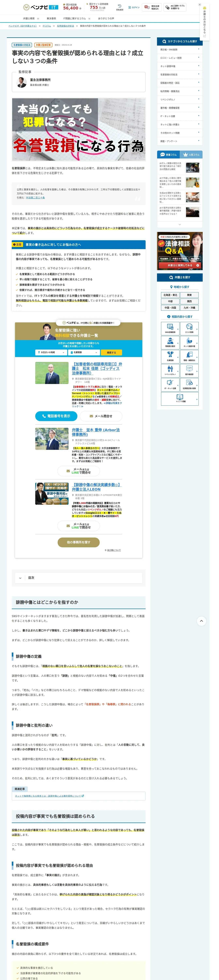This screenshot has height=980, width=219.
Task: Switch to the 人気コラム tab
Action: tap(191, 155)
